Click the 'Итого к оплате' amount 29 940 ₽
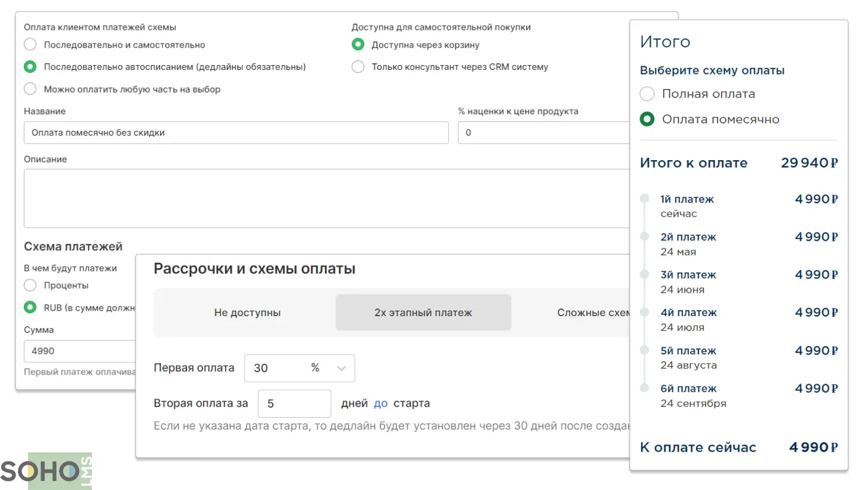 click(x=809, y=163)
